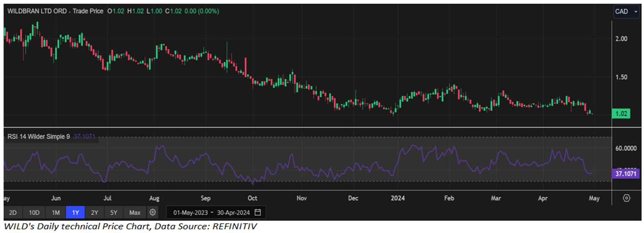Click the 1.50 price axis label
Image resolution: width=644 pixels, height=233 pixels.
tap(621, 77)
